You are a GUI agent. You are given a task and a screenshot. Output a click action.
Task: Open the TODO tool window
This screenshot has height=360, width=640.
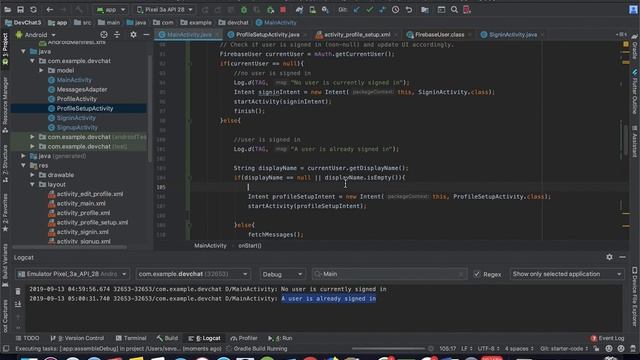click(x=27, y=338)
